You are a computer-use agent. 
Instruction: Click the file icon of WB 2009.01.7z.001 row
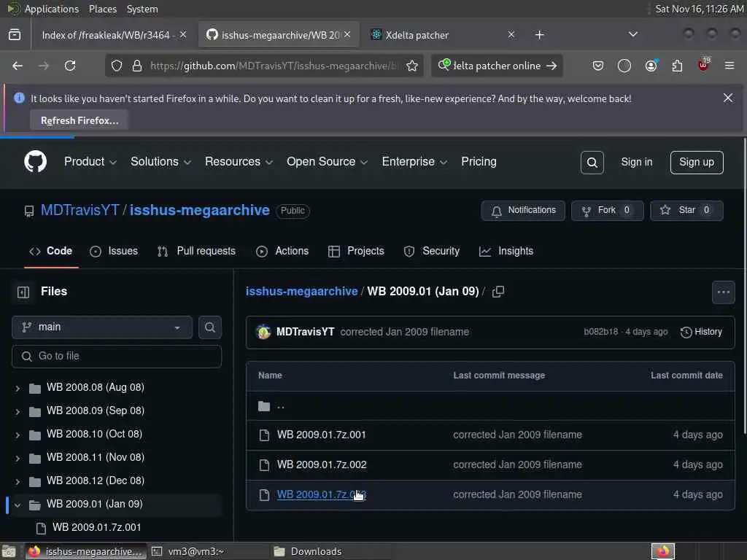[264, 435]
